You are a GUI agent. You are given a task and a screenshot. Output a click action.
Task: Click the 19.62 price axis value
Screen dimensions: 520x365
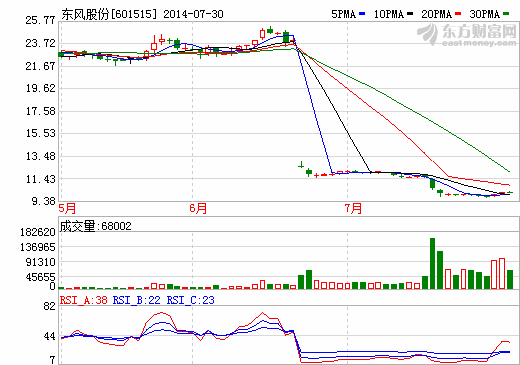40,88
